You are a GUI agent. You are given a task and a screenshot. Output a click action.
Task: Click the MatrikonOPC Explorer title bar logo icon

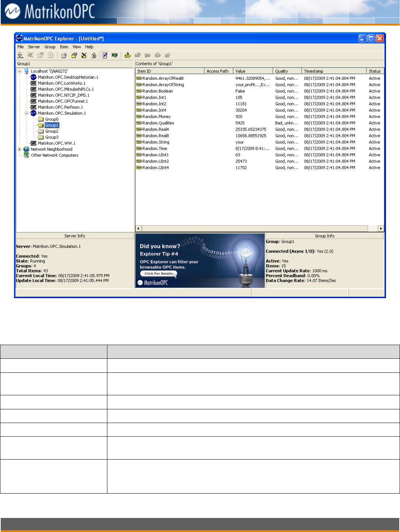[20, 38]
